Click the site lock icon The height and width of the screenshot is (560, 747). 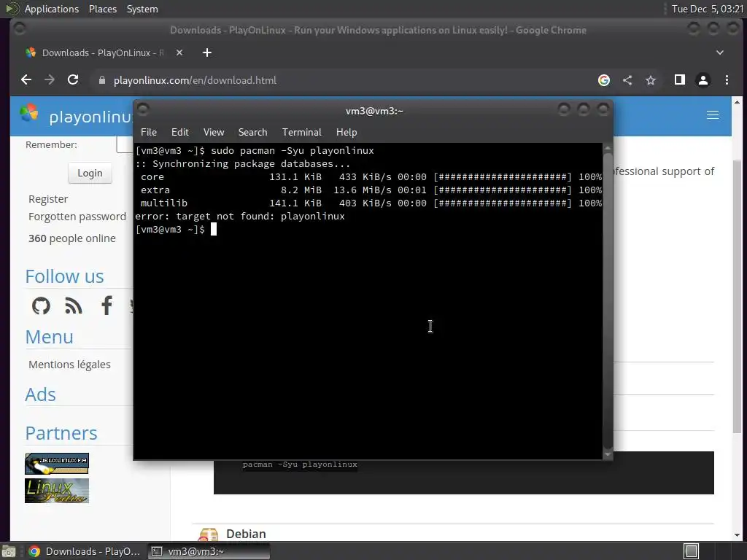(101, 80)
